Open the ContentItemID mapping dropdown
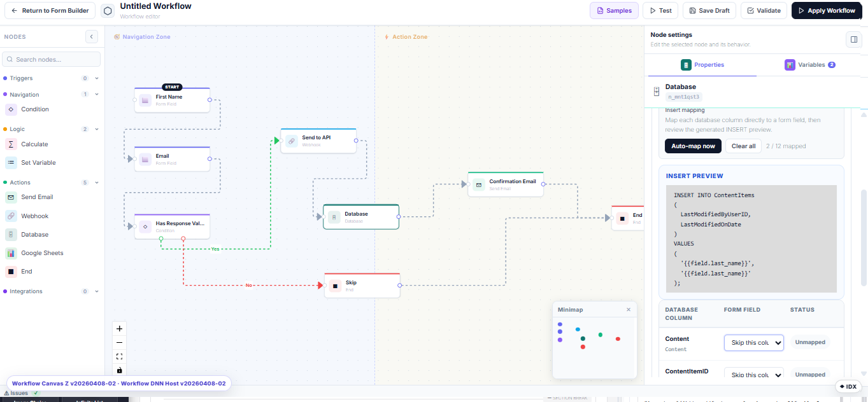Image resolution: width=868 pixels, height=402 pixels. [x=753, y=375]
